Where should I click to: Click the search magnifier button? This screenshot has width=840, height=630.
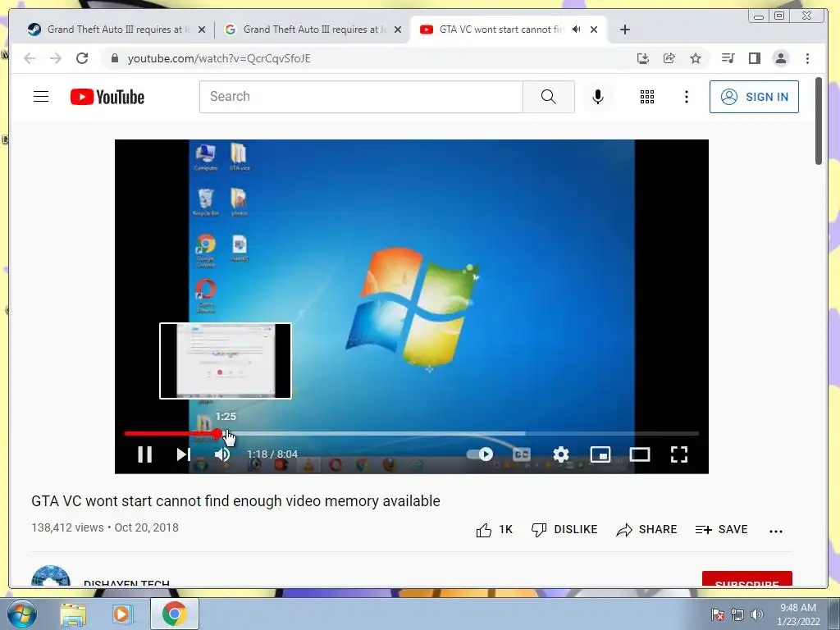[549, 97]
